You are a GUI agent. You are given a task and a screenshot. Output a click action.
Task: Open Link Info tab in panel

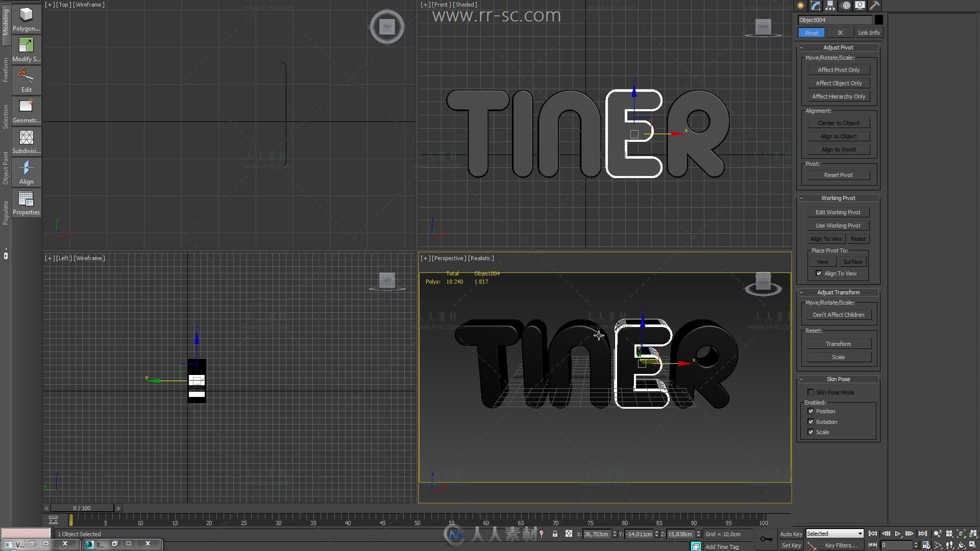868,32
